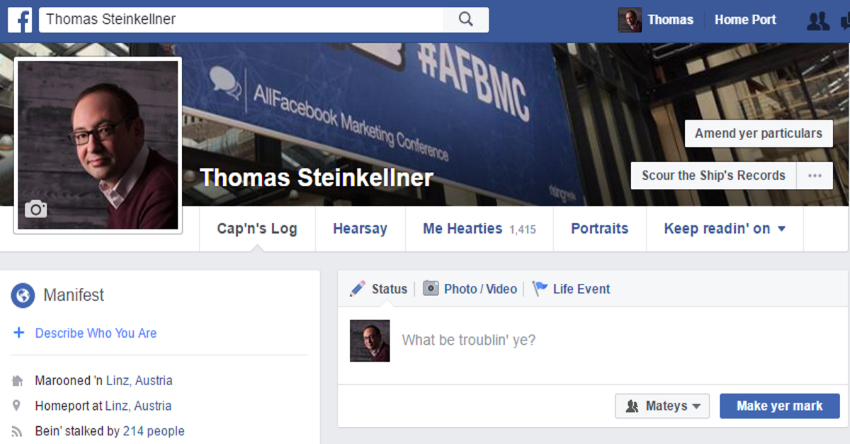Click plus icon beside Describe Who You Are

click(18, 333)
